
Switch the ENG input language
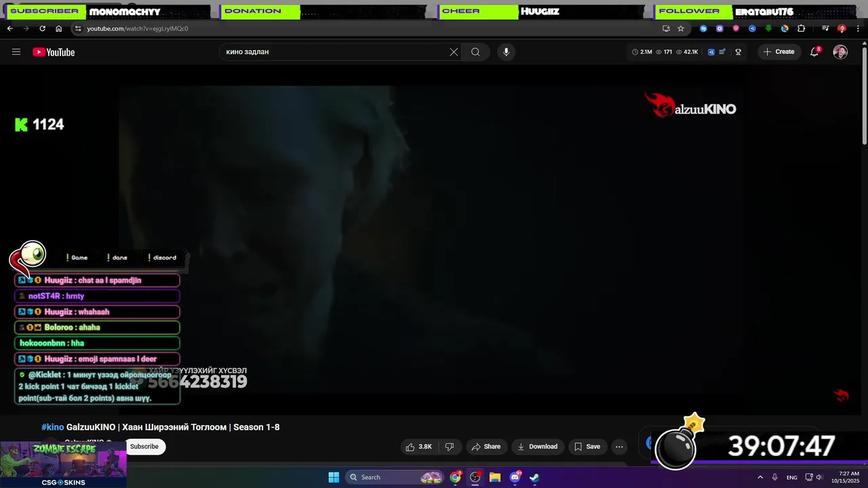pyautogui.click(x=792, y=477)
